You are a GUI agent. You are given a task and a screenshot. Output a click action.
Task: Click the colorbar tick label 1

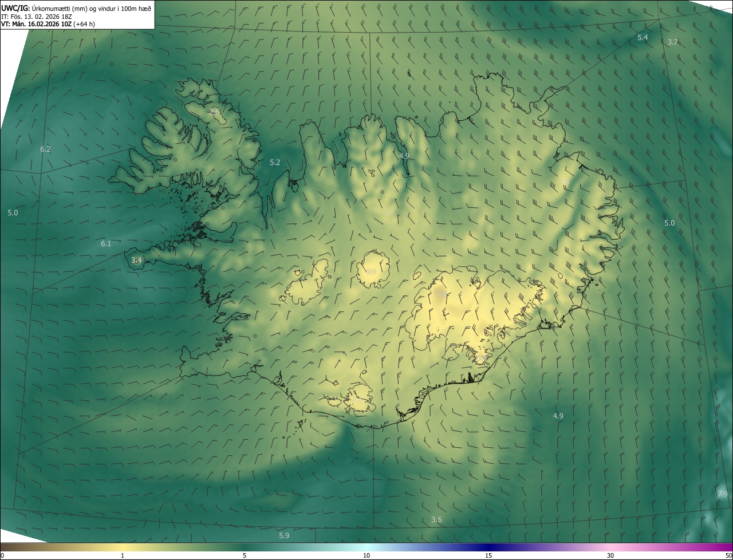click(123, 555)
